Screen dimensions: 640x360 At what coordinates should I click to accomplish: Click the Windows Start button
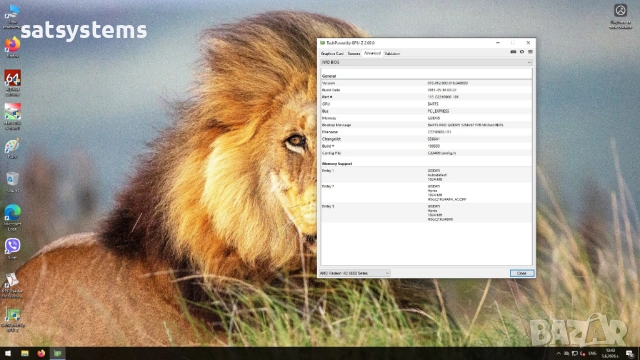(x=8, y=353)
